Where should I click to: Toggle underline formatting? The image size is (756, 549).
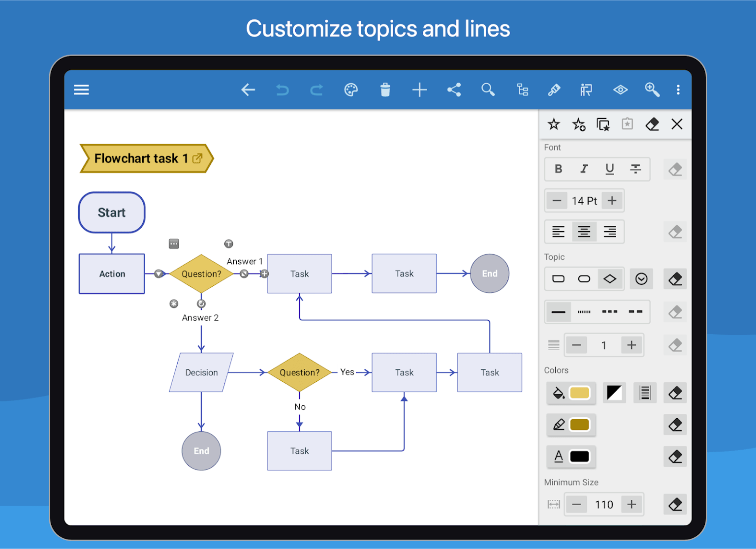[610, 169]
